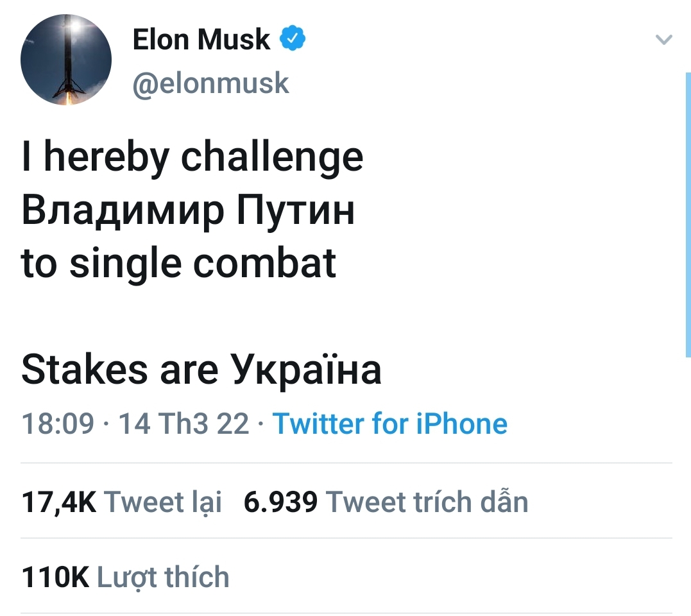Click the 'Lượt thích' label
Screen dimensions: 691x616
pos(163,577)
